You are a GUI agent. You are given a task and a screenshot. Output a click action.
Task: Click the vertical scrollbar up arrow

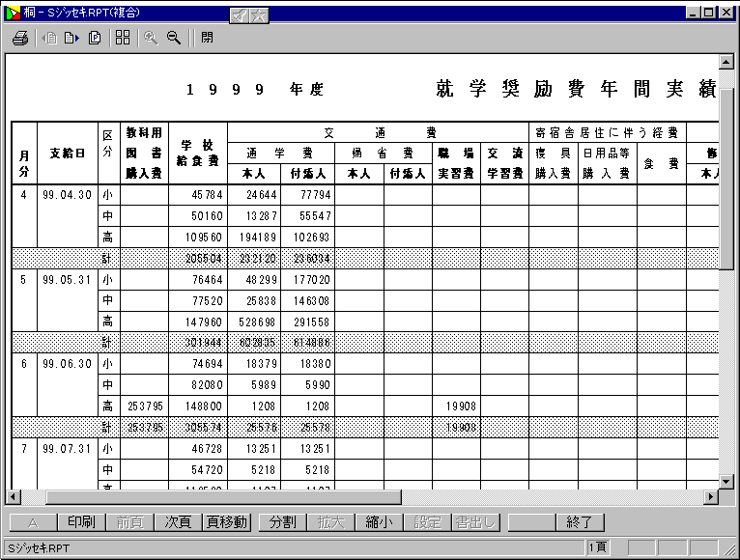click(x=726, y=63)
